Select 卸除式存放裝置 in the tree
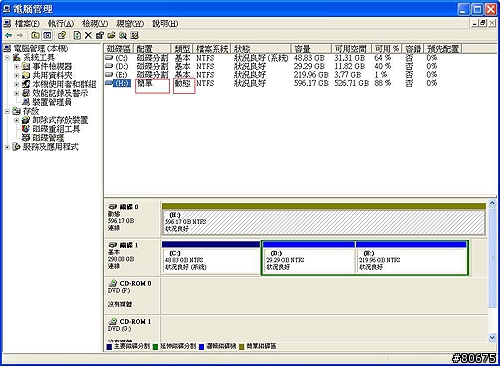500x366 pixels. pos(60,120)
